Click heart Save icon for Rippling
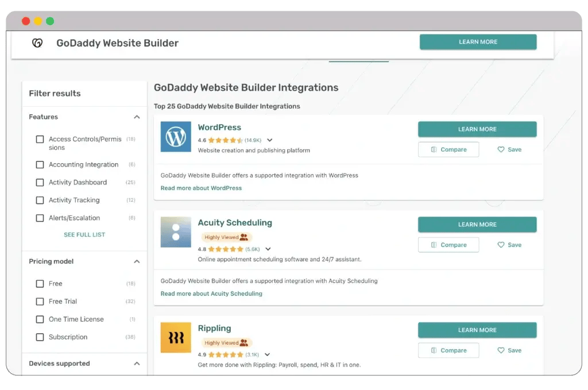 501,350
